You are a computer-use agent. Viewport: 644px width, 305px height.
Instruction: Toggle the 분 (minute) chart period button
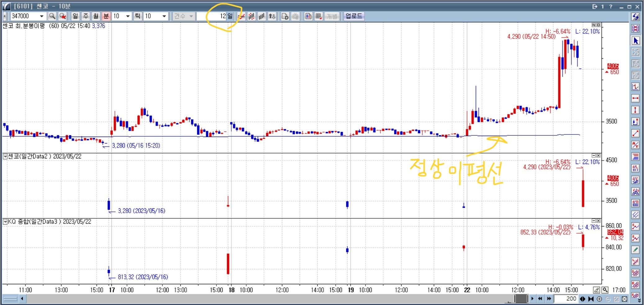pyautogui.click(x=106, y=16)
